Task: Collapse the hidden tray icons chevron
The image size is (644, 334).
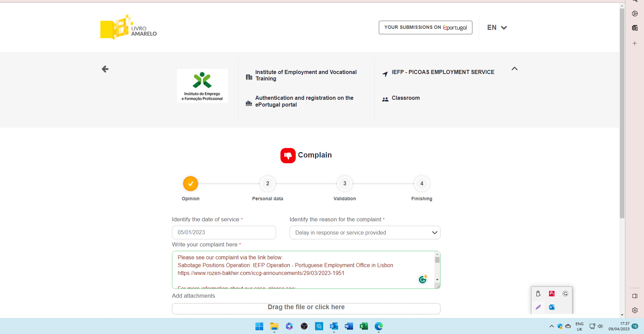Action: [x=552, y=326]
